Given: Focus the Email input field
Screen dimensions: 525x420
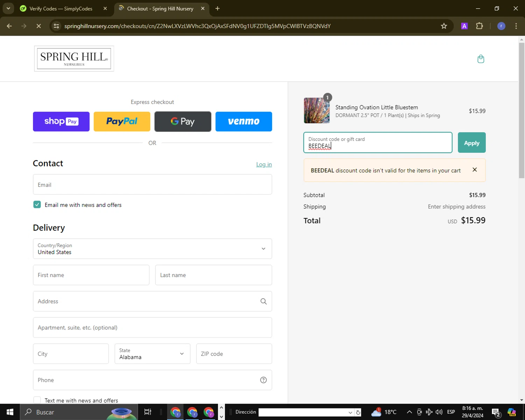Looking at the screenshot, I should [x=152, y=184].
